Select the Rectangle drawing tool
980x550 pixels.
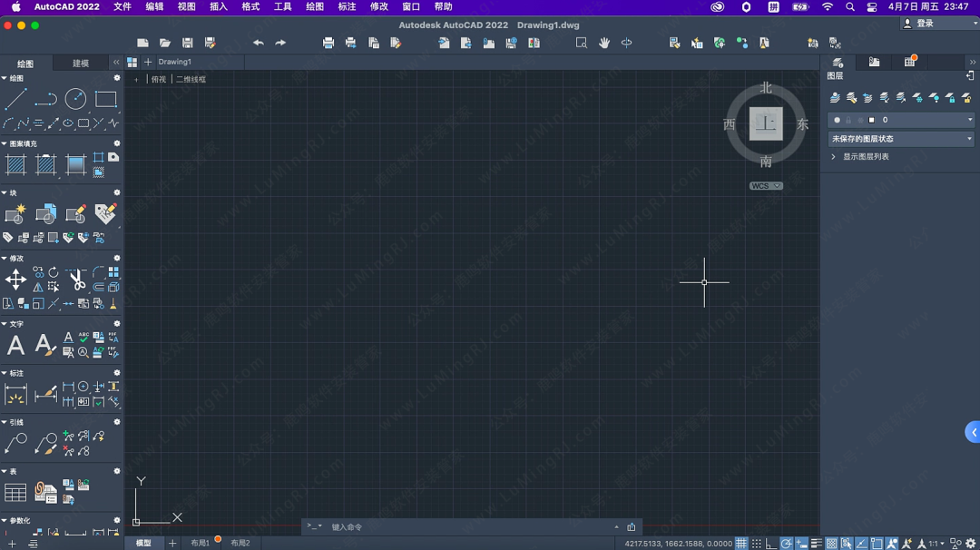[x=106, y=99]
